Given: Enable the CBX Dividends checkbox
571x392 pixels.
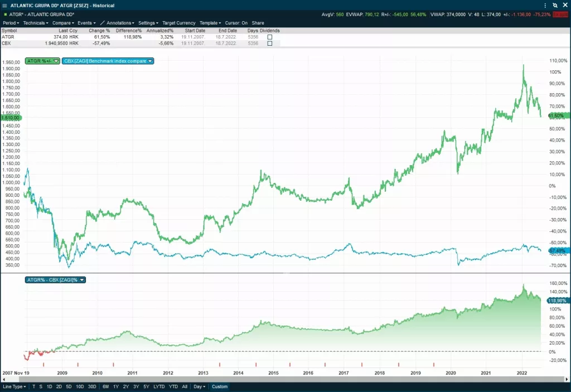Looking at the screenshot, I should pos(270,43).
